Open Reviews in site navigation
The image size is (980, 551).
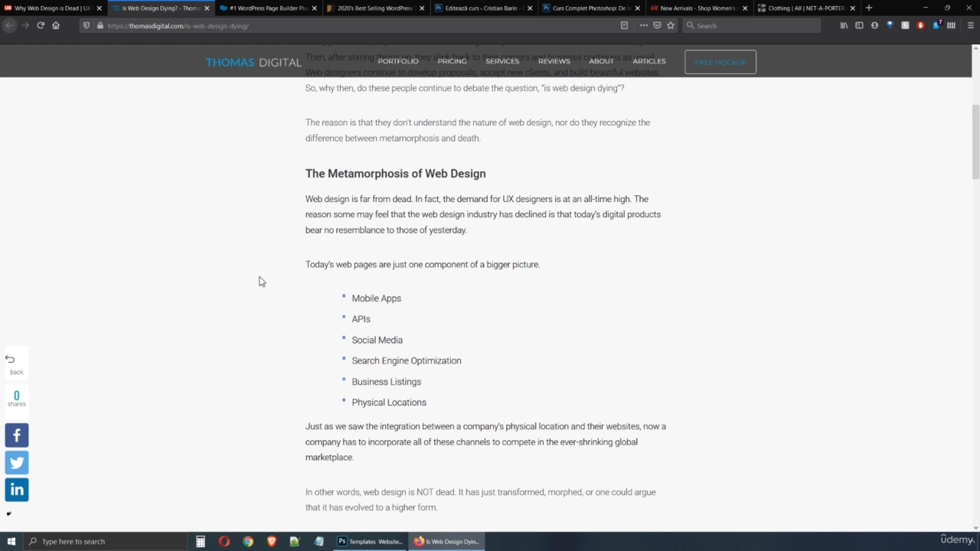pos(554,61)
